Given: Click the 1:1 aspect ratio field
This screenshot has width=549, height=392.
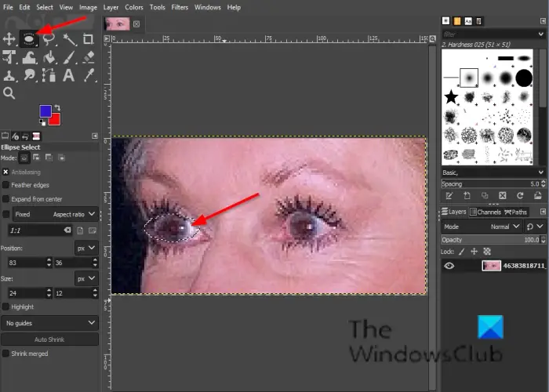Looking at the screenshot, I should 35,230.
